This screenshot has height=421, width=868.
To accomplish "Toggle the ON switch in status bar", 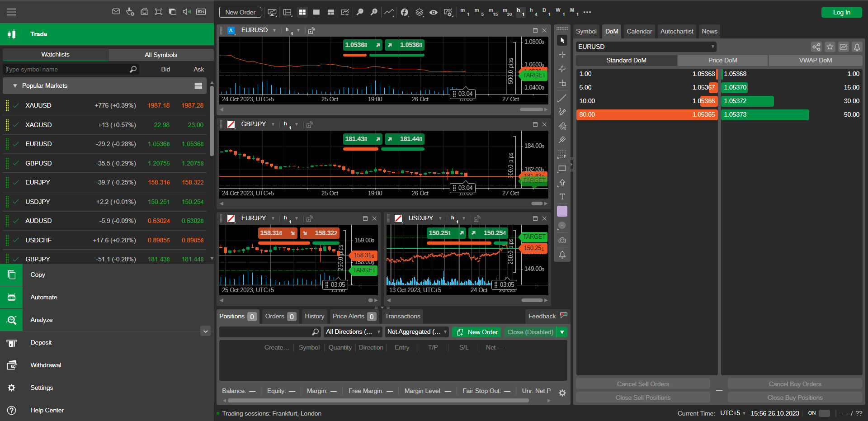I will [824, 413].
